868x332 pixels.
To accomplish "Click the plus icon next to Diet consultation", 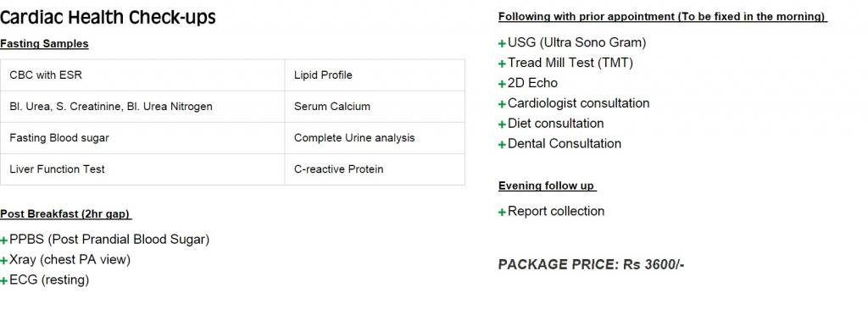I will click(502, 125).
